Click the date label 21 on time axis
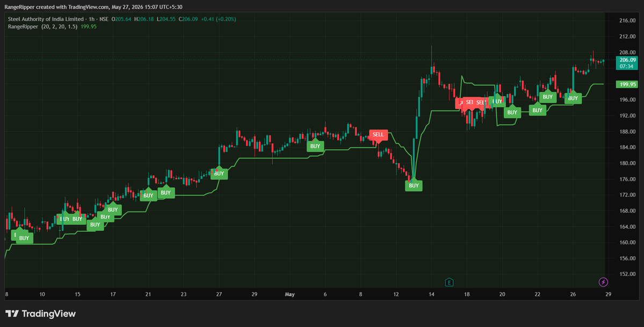The width and height of the screenshot is (644, 327). click(148, 295)
